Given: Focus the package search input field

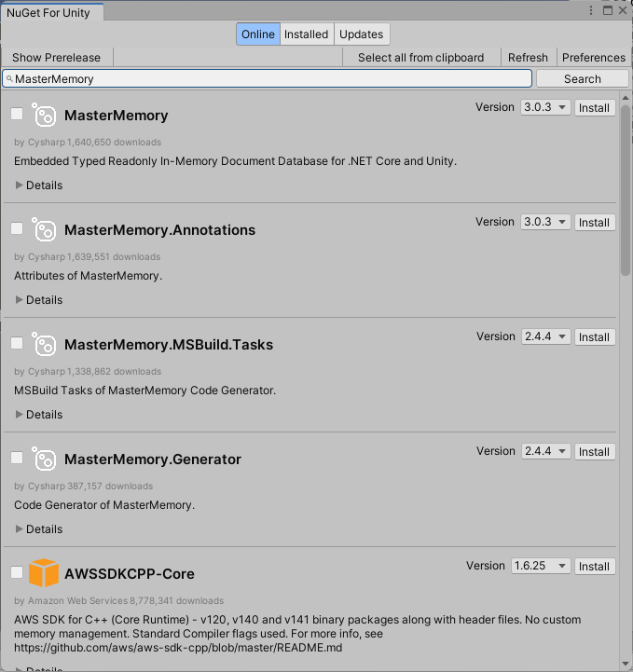Looking at the screenshot, I should click(x=267, y=79).
